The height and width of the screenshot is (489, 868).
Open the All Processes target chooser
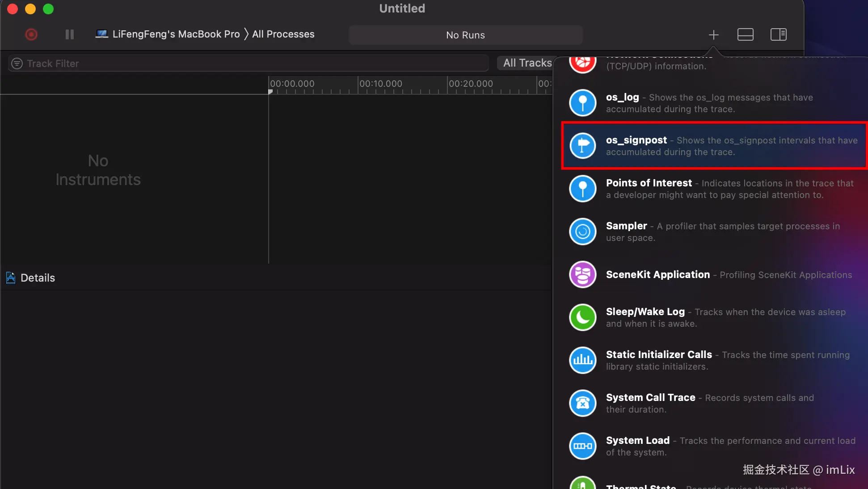pos(283,34)
